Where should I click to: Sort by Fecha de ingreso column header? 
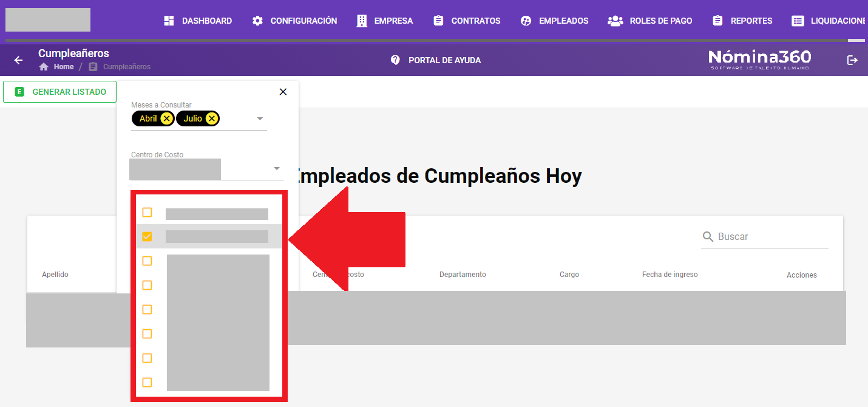(x=670, y=275)
